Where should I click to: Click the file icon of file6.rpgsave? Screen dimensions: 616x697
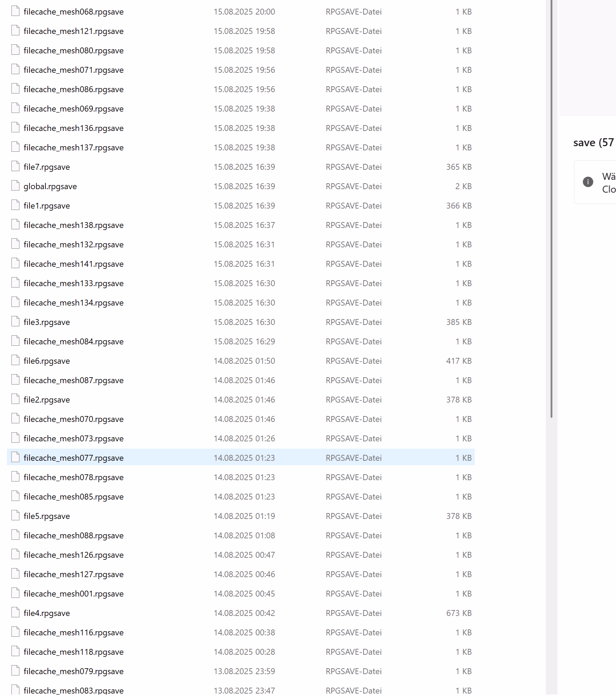[15, 361]
